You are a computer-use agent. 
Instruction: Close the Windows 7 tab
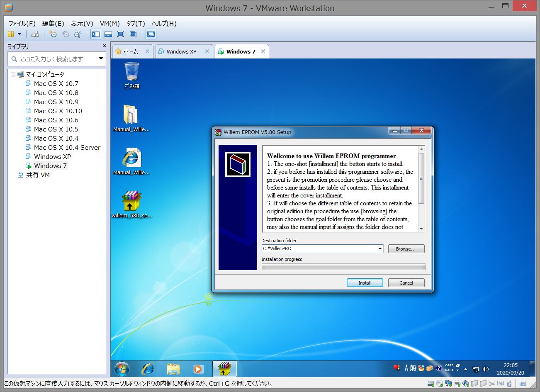click(x=263, y=51)
